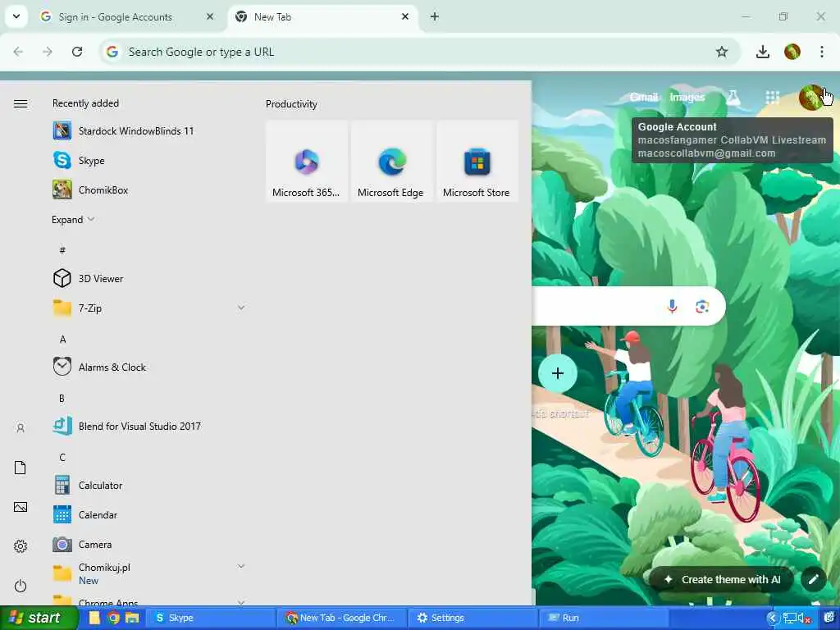Click New Tab - Google Chrome taskbar button
The height and width of the screenshot is (630, 840).
point(343,618)
